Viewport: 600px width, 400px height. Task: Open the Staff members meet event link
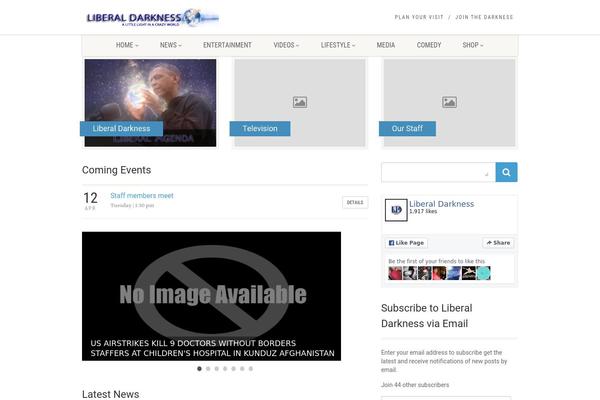click(142, 196)
